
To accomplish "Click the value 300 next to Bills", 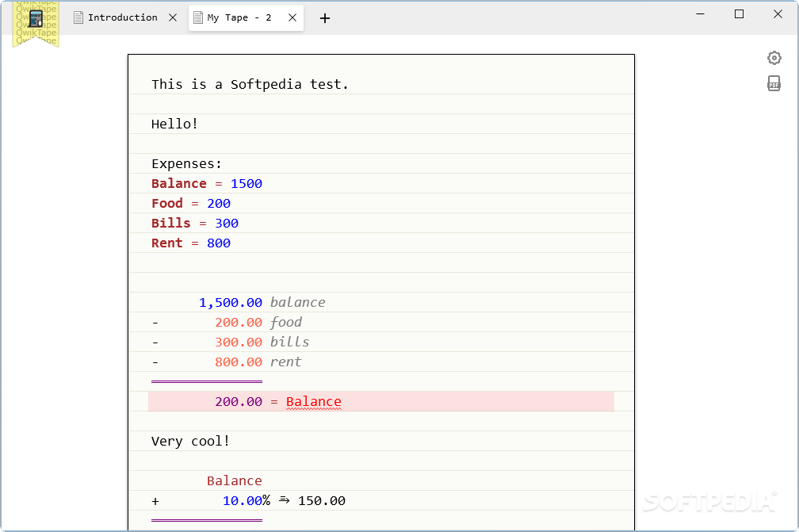I will click(x=226, y=224).
